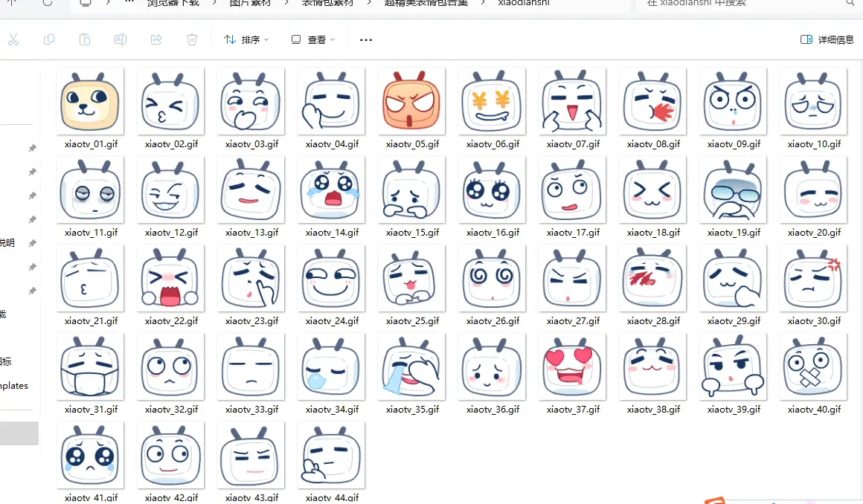Select the xiaotv_19.gif glasses face thumbnail
Screen dimensions: 863x504
click(x=733, y=189)
